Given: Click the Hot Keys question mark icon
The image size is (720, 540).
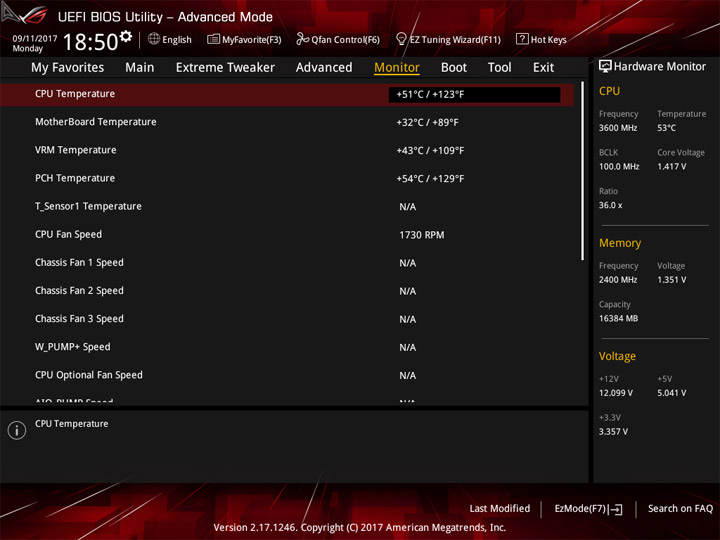Looking at the screenshot, I should [522, 39].
